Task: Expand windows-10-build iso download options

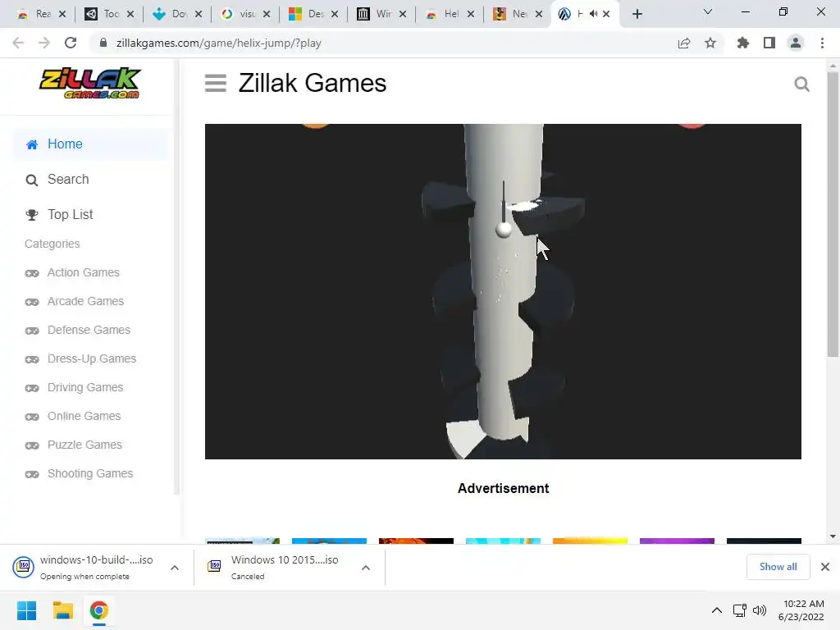Action: click(x=175, y=568)
